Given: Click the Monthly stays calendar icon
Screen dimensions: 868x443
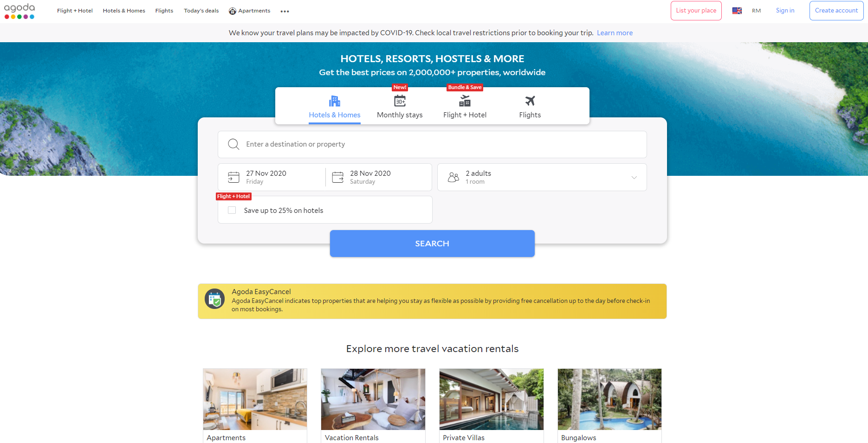Looking at the screenshot, I should (x=400, y=101).
